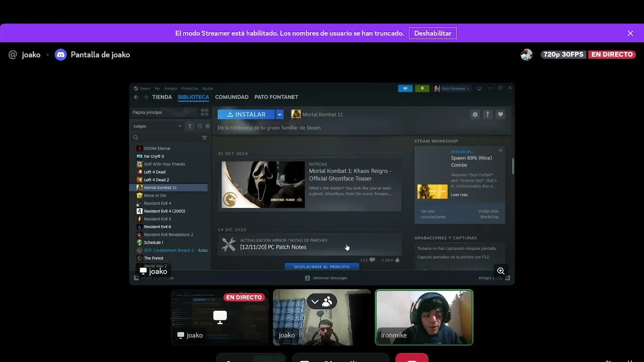Click the up-arrow sort button beside Juegos
This screenshot has width=644, height=362.
[190, 126]
